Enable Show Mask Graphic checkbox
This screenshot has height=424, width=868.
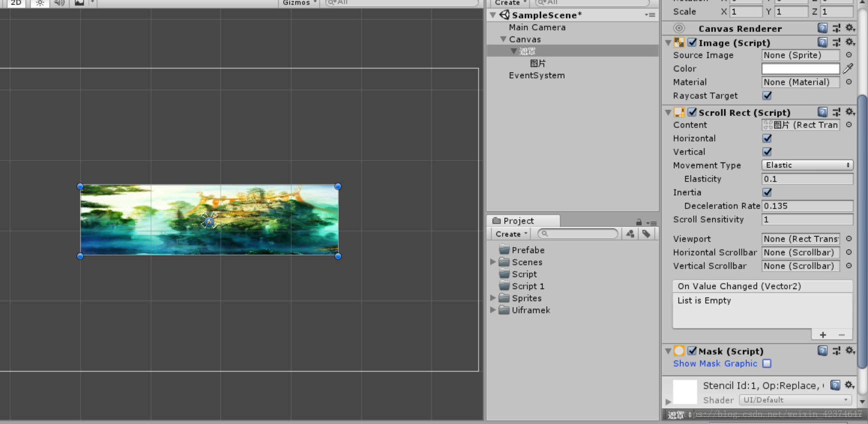click(x=767, y=363)
